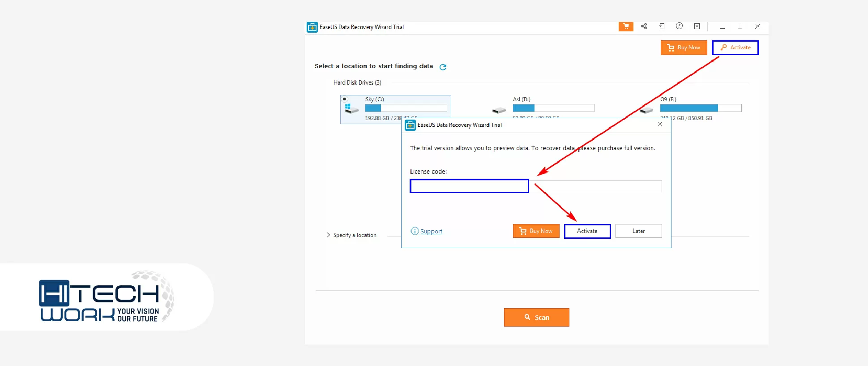Click the EaseUS app icon in dialog title bar
This screenshot has height=366, width=868.
[x=410, y=125]
